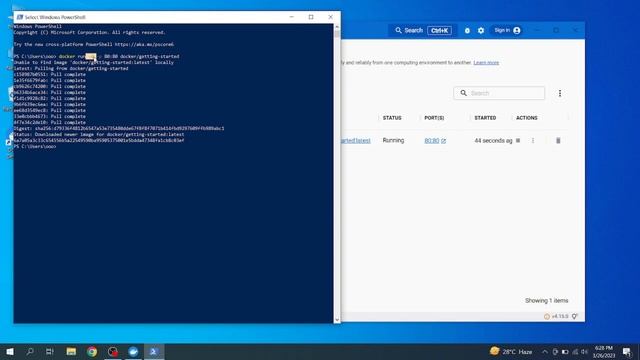This screenshot has width=640, height=360.
Task: Click the Docker version update indicator
Action: coord(556,316)
